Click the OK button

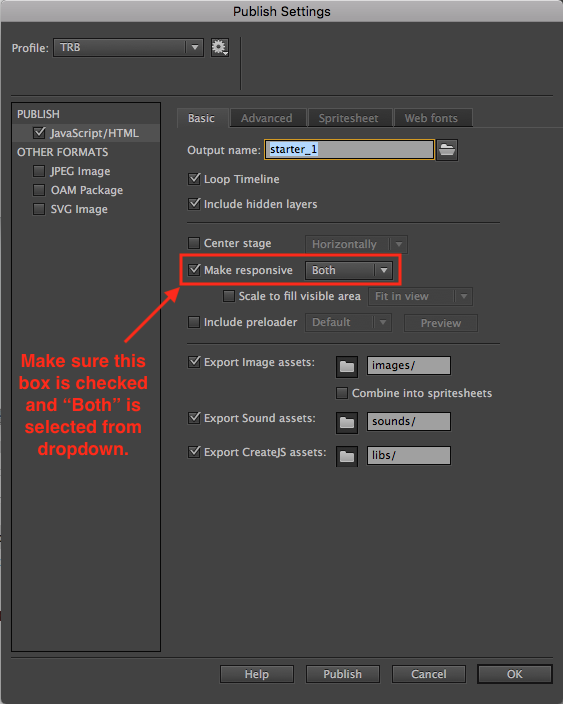pyautogui.click(x=515, y=674)
